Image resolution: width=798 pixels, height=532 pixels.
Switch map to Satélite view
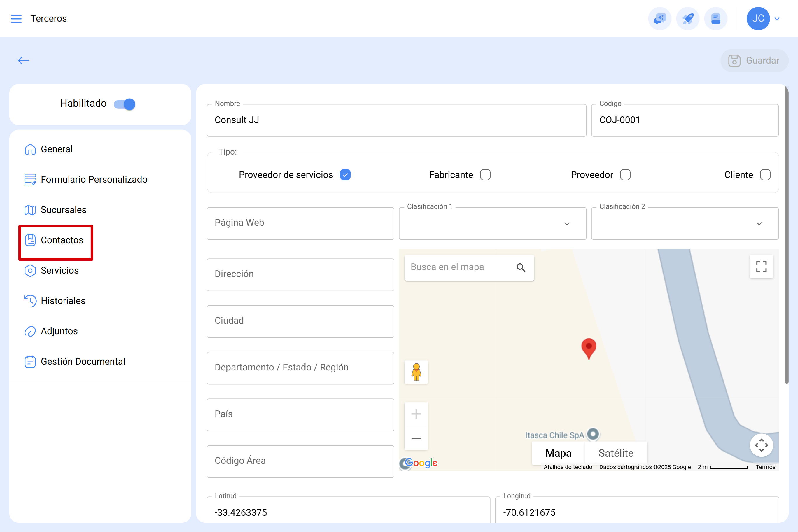pyautogui.click(x=616, y=453)
